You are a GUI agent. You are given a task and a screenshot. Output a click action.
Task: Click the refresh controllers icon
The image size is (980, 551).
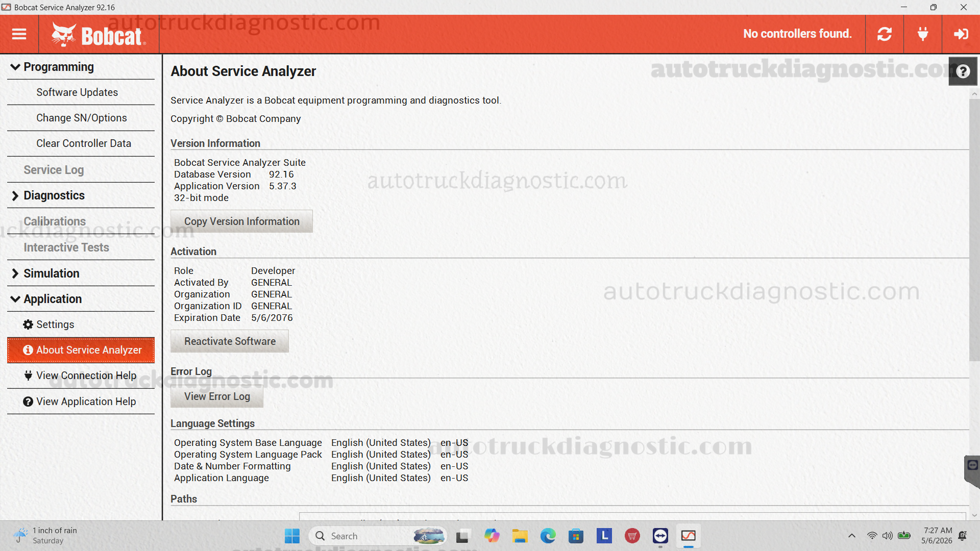885,34
